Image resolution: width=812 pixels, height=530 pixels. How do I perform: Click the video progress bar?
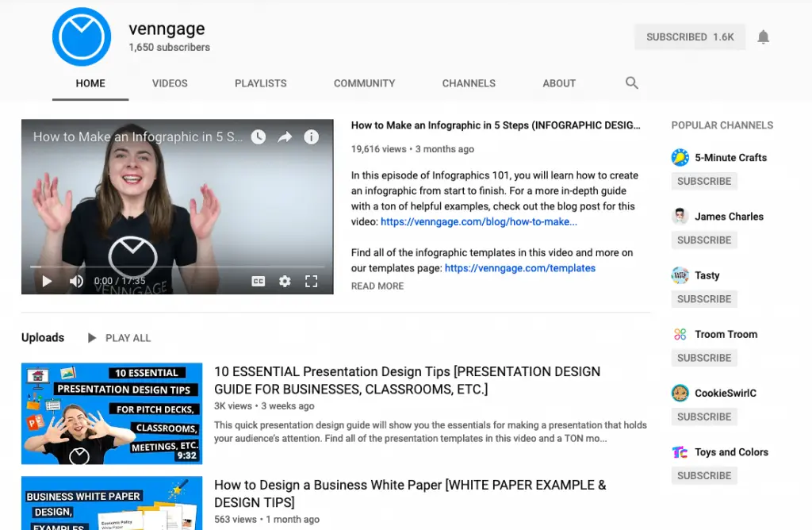177,267
